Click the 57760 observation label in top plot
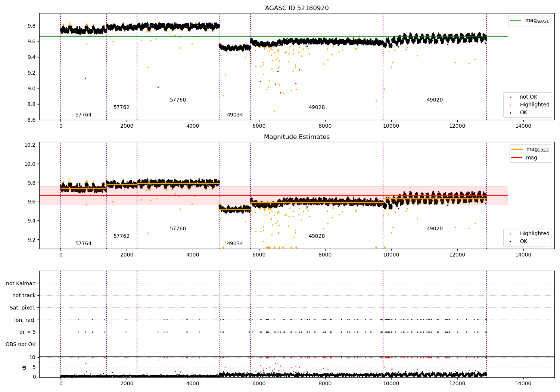 coord(178,100)
